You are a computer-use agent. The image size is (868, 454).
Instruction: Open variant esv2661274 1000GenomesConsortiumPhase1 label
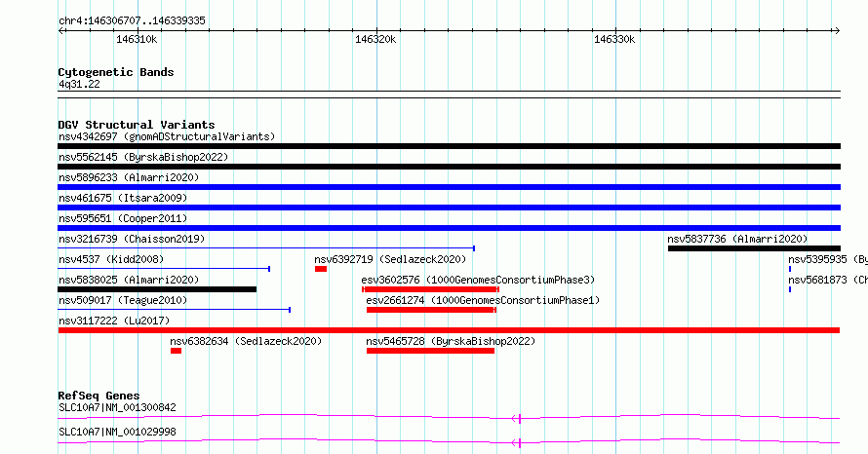483,300
